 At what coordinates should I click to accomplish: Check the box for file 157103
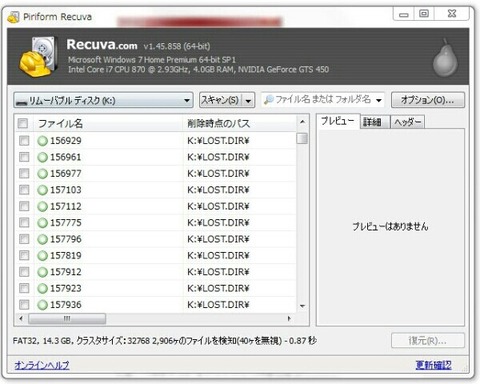pos(24,190)
